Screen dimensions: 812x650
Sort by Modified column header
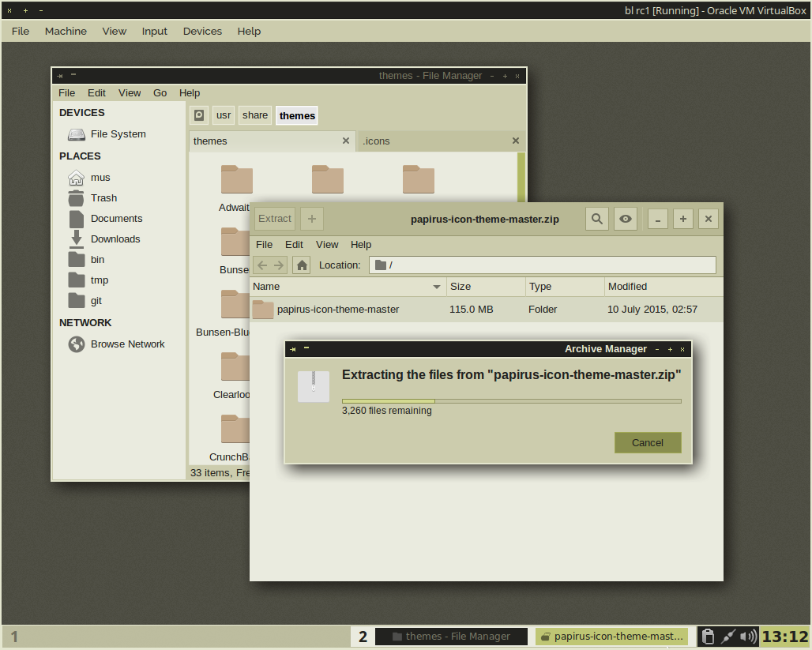(664, 287)
